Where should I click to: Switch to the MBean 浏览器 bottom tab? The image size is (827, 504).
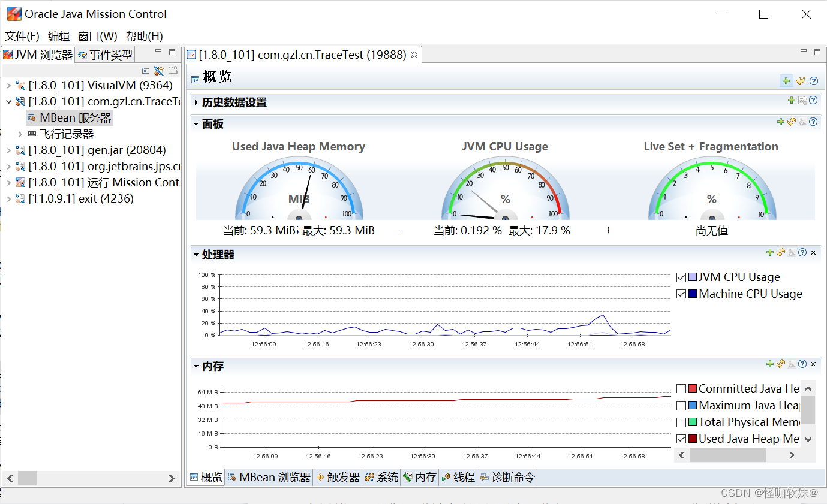click(x=269, y=478)
